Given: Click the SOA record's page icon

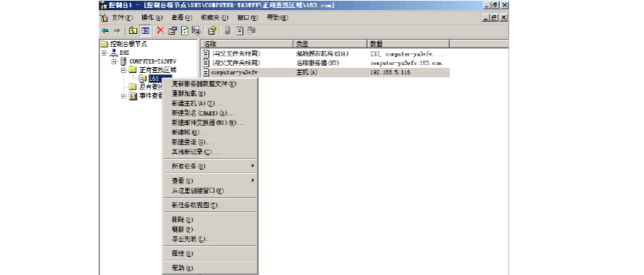Looking at the screenshot, I should point(206,53).
